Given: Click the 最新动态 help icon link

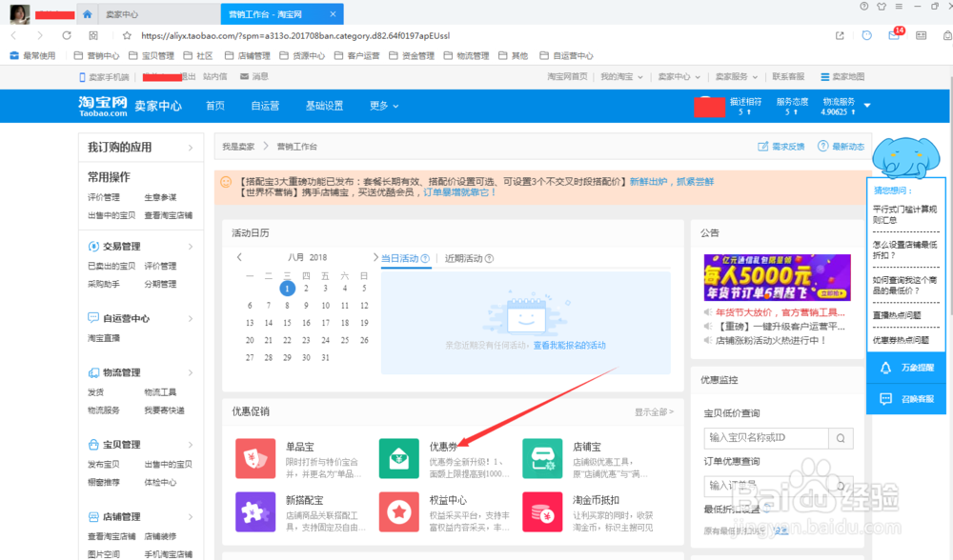Looking at the screenshot, I should (x=841, y=147).
